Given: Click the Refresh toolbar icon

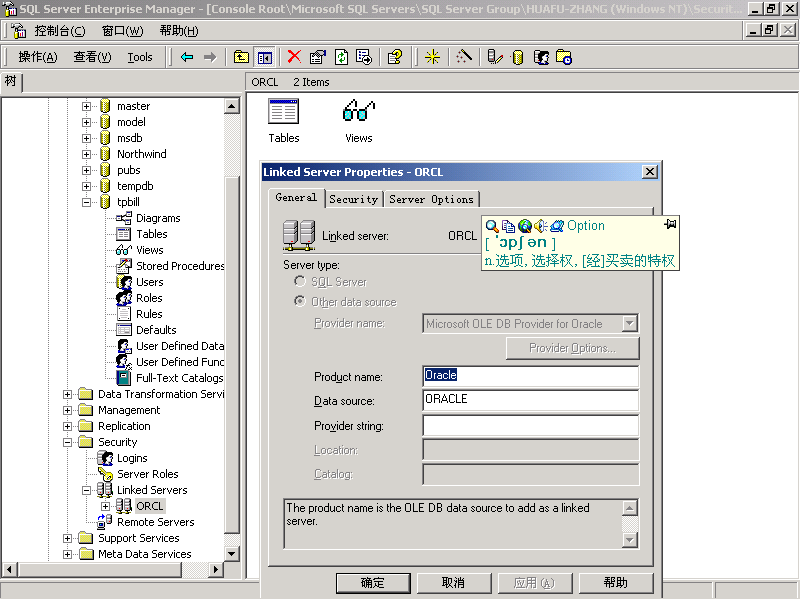Looking at the screenshot, I should 341,57.
